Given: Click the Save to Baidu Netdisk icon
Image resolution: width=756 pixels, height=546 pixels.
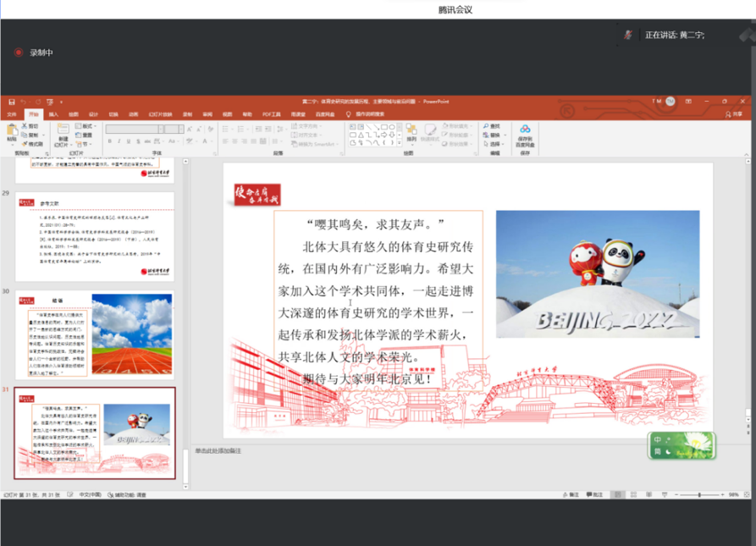Looking at the screenshot, I should coord(526,130).
